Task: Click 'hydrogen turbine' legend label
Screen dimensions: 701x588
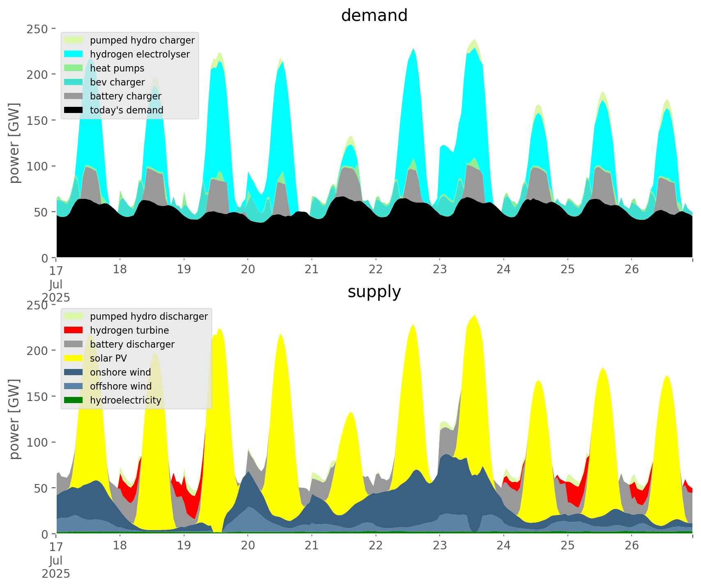Action: [129, 331]
